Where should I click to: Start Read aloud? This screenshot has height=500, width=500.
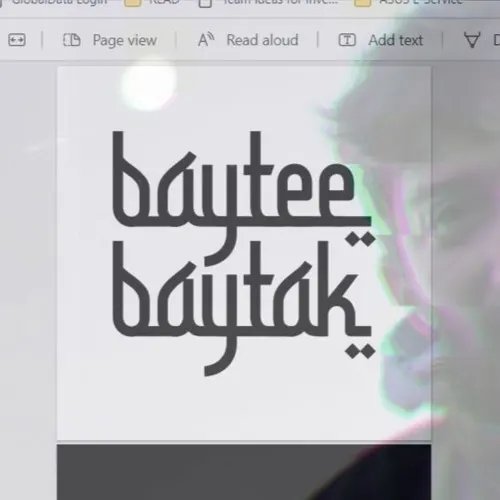(x=248, y=40)
